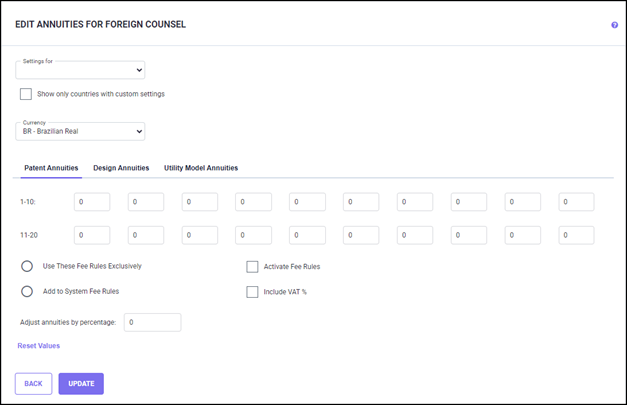Go to the Utility Model Annuities tab
The image size is (627, 405).
pos(201,168)
